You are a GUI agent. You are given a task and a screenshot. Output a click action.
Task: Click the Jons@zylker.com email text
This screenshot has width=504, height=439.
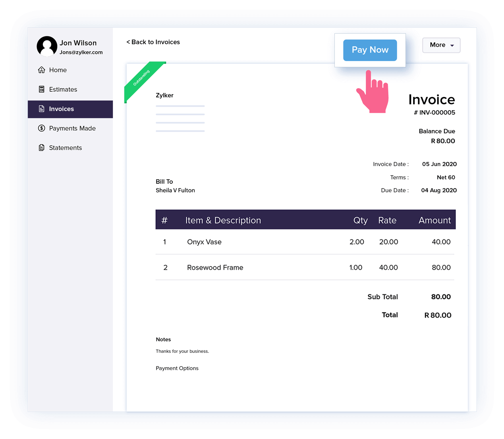pyautogui.click(x=81, y=52)
